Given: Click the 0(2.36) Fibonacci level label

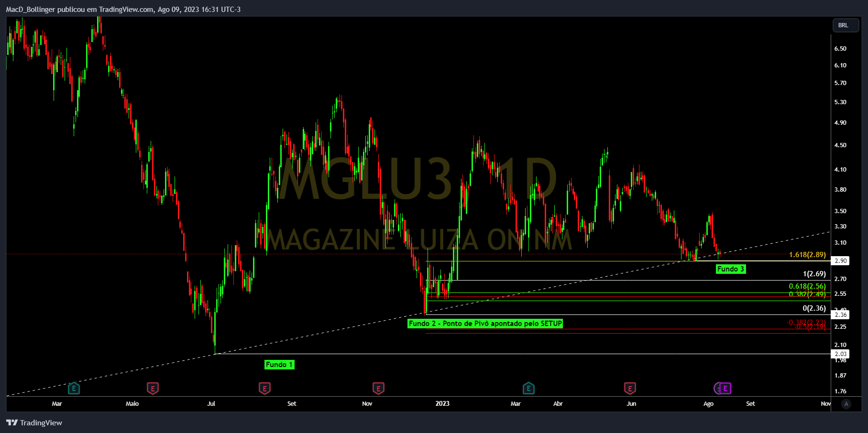Looking at the screenshot, I should pos(814,308).
